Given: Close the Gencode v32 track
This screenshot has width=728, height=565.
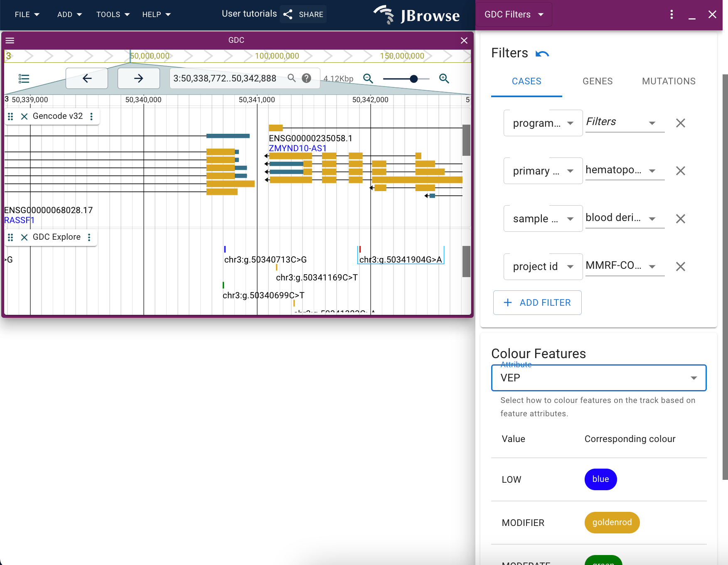Looking at the screenshot, I should (25, 116).
